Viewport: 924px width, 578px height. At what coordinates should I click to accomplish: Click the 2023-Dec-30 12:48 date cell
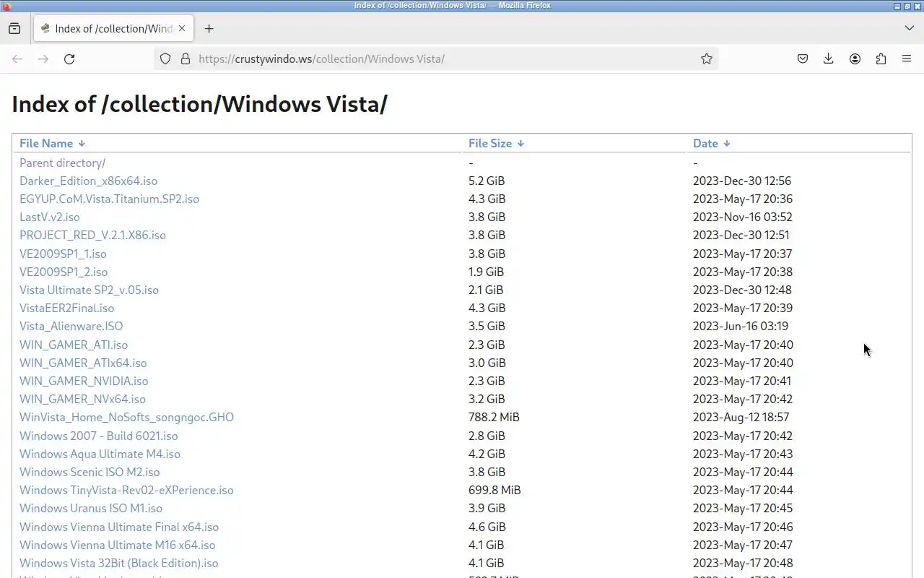[742, 290]
